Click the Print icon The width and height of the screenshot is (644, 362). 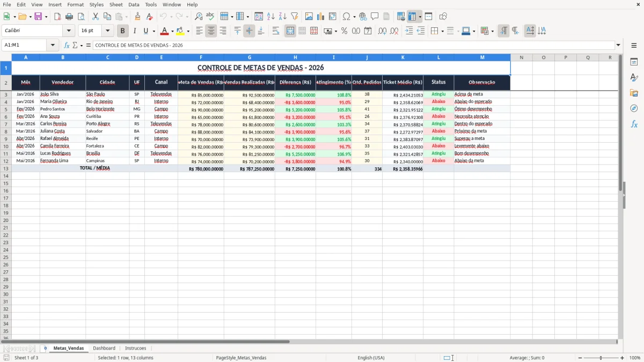(69, 17)
